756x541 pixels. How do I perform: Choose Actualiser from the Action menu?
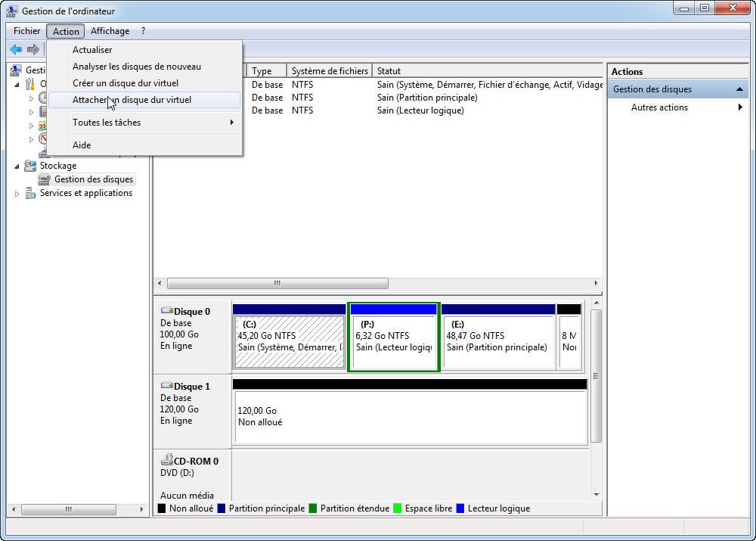click(x=144, y=50)
